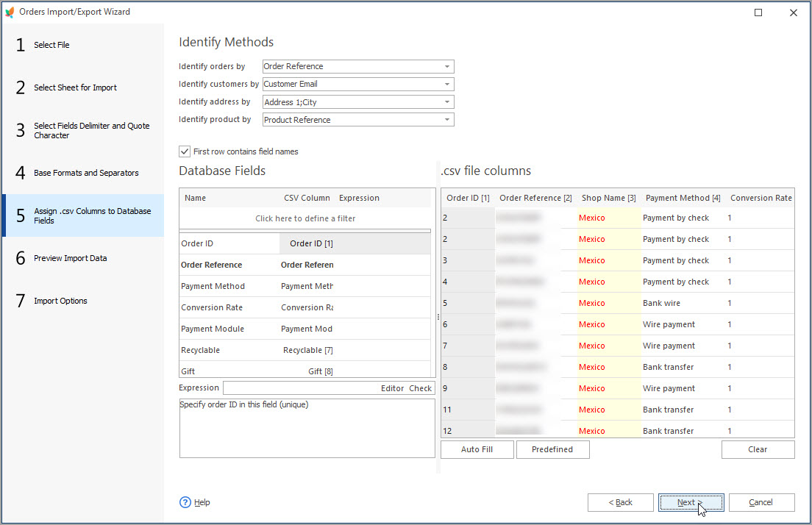
Task: Go to step 3 Fields Delimiter and Quote
Action: pyautogui.click(x=83, y=130)
